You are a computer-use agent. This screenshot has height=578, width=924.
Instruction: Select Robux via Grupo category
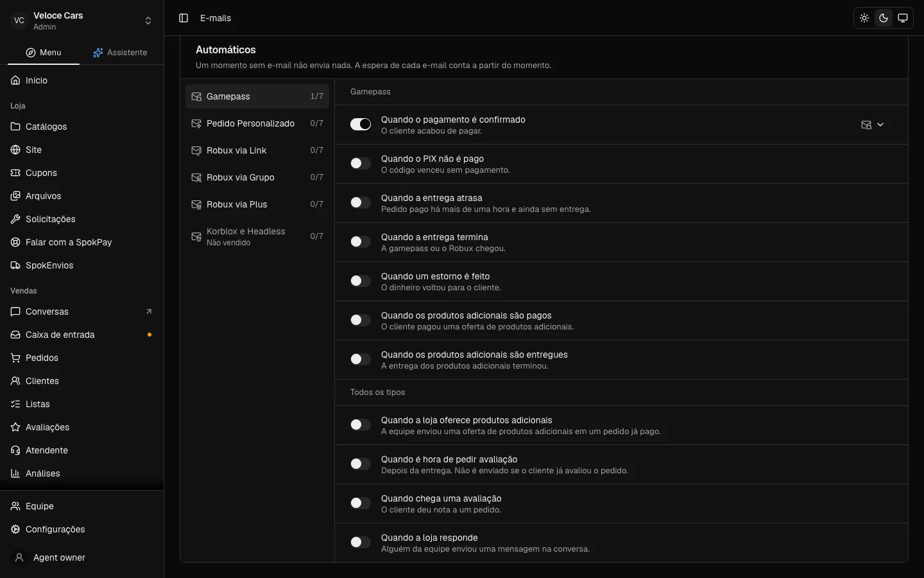coord(257,177)
